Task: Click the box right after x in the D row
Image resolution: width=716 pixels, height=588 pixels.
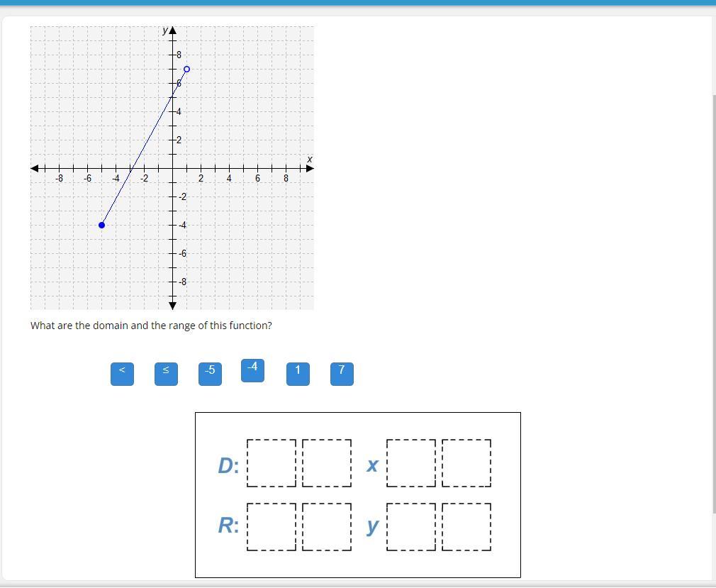Action: click(x=411, y=463)
